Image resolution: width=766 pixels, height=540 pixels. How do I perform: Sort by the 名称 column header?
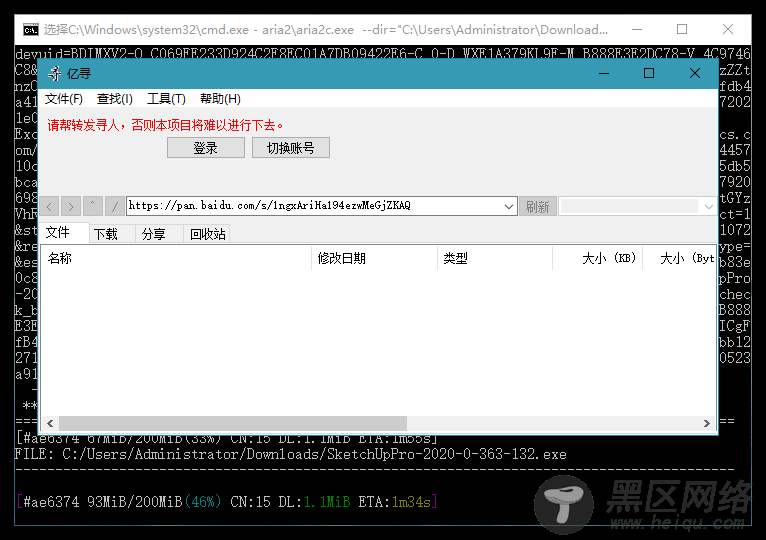click(176, 258)
